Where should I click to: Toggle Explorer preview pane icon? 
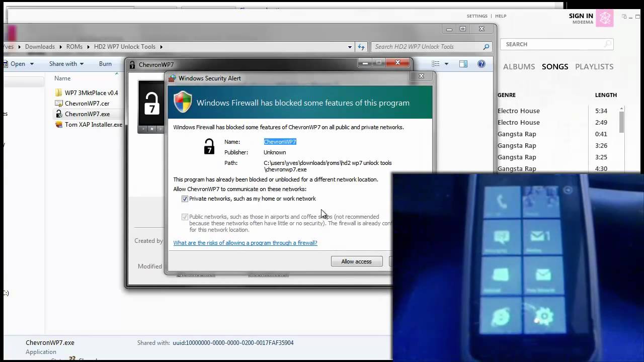click(463, 64)
